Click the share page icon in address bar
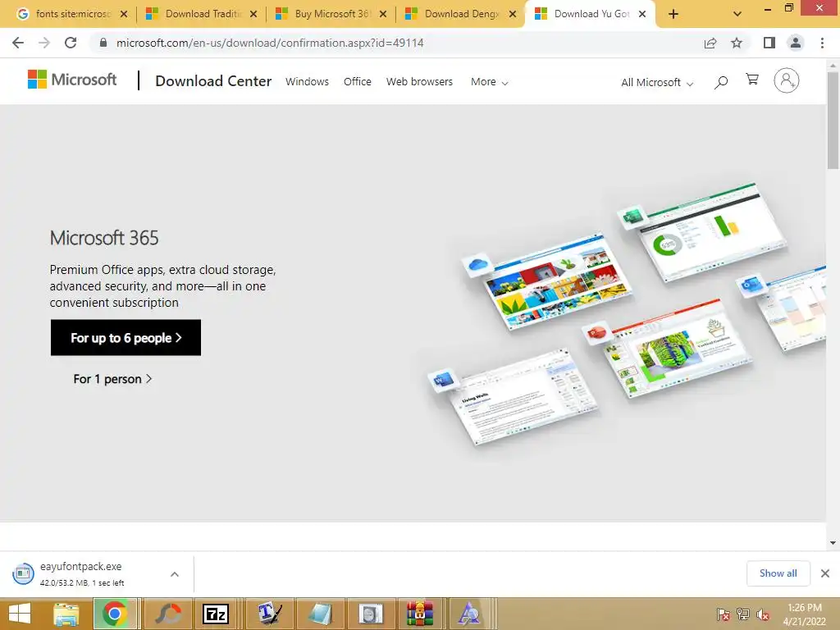Viewport: 840px width, 630px height. [710, 43]
